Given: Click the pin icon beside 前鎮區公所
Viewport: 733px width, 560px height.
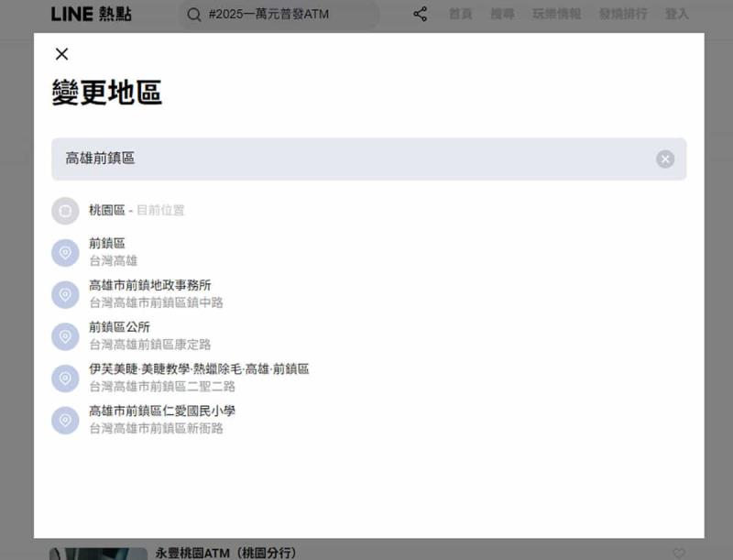Looking at the screenshot, I should [64, 336].
